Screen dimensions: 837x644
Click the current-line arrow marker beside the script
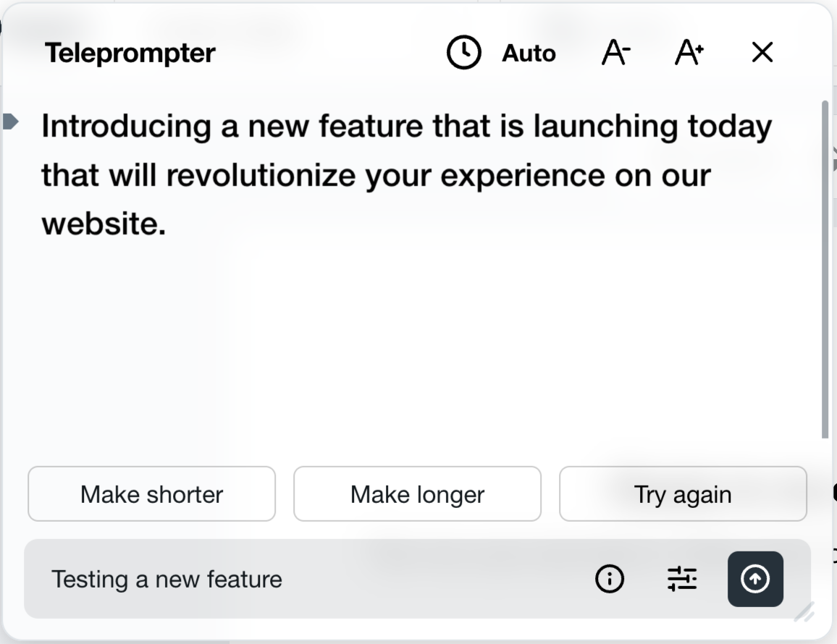[10, 122]
